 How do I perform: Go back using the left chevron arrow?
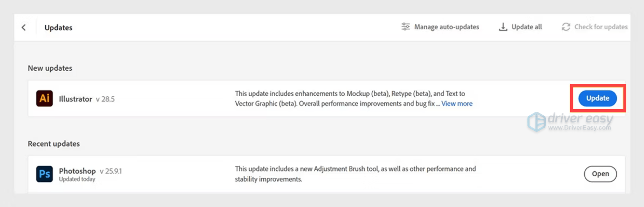tap(24, 27)
